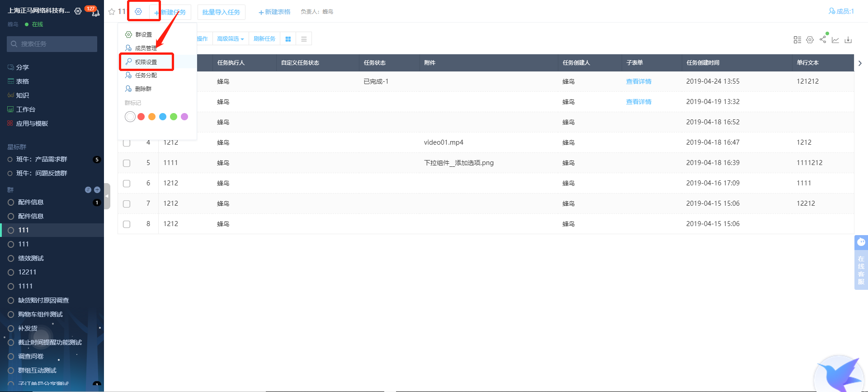Select 权限设置 from the dropdown menu
This screenshot has height=392, width=868.
pos(146,62)
